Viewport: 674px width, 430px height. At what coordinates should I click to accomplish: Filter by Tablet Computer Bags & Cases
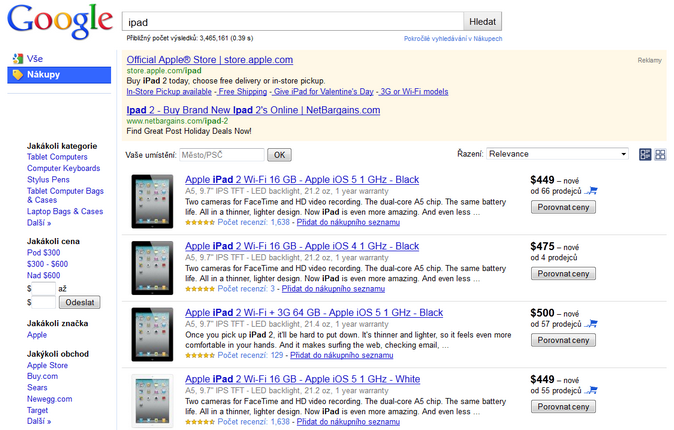point(65,195)
